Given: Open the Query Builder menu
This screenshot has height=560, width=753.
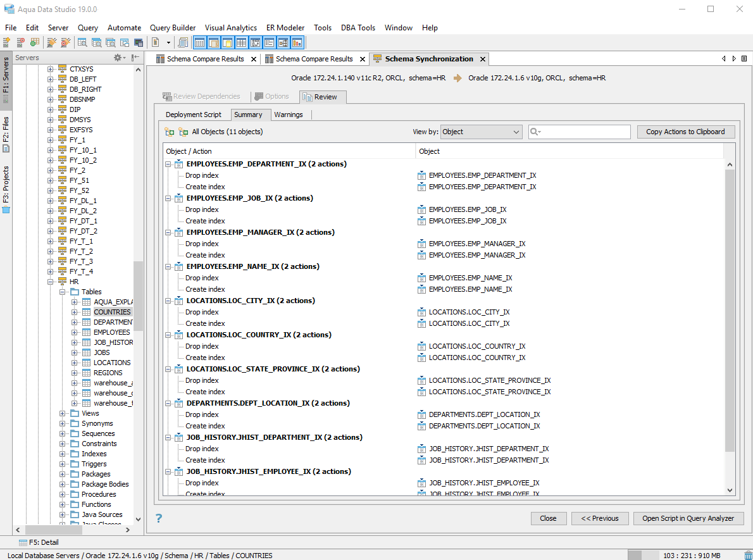Looking at the screenshot, I should 173,28.
